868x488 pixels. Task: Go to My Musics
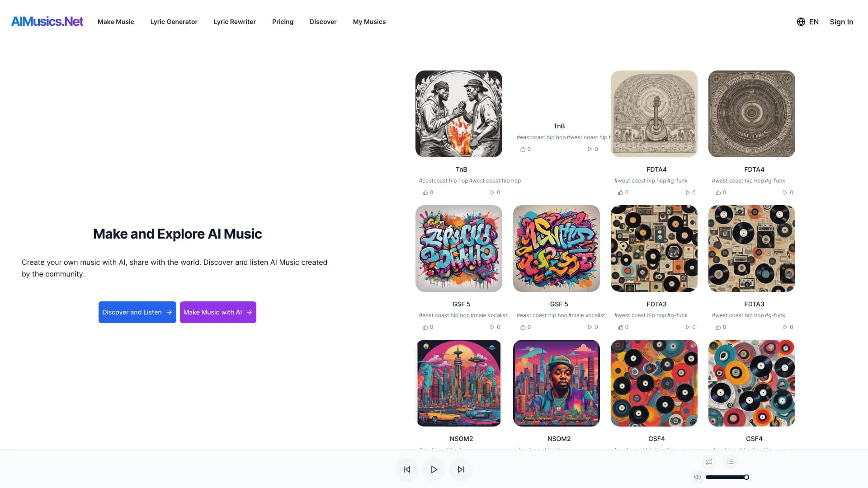tap(369, 21)
